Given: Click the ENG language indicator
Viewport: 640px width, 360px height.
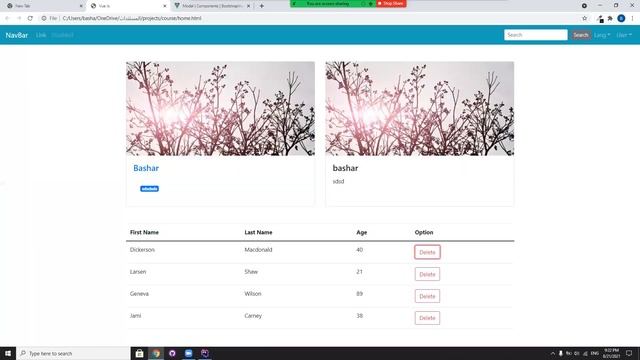Looking at the screenshot, I should tap(595, 353).
